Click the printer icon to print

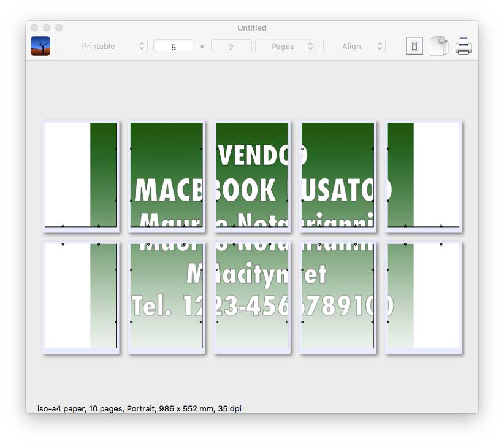464,45
